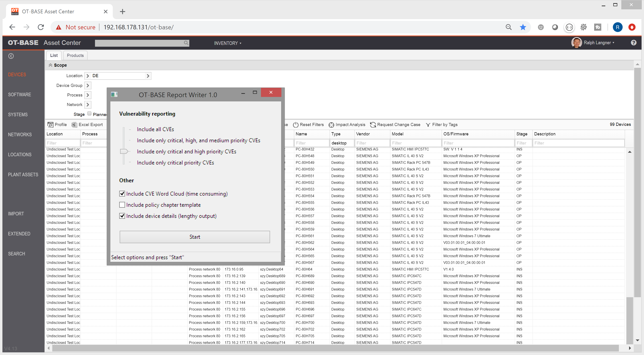644x355 pixels.
Task: Click the puzzle-like settings extension icon
Action: tap(583, 27)
